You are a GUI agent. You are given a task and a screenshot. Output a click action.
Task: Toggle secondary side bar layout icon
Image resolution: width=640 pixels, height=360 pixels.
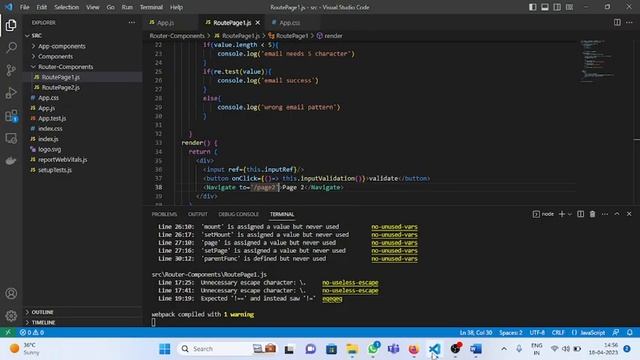557,7
